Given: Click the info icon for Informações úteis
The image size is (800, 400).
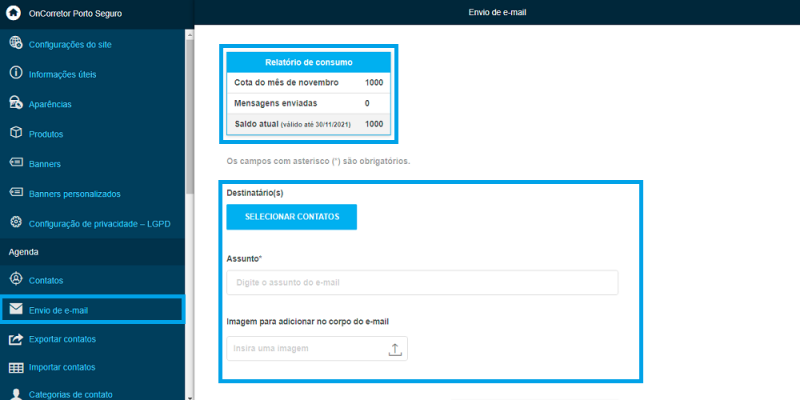Looking at the screenshot, I should [x=16, y=73].
